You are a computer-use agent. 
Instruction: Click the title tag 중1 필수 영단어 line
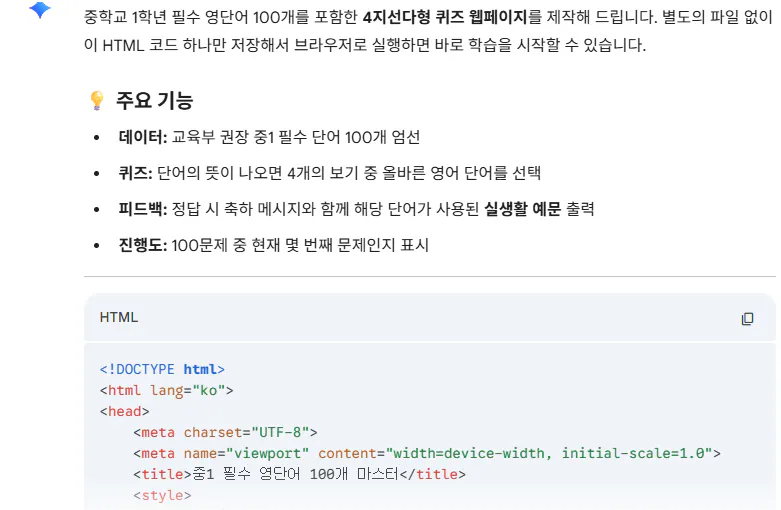tap(299, 474)
